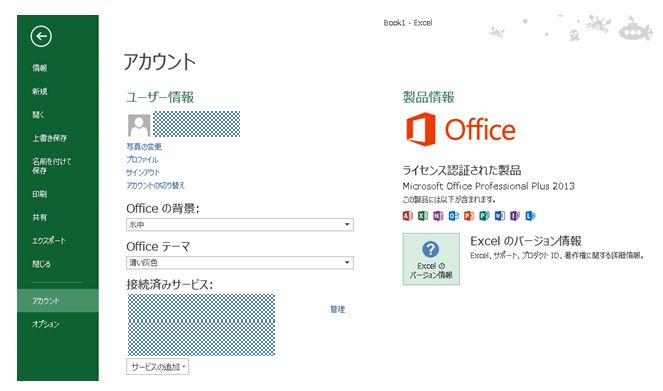Select アカウント in the sidebar
This screenshot has width=663, height=391.
[58, 301]
